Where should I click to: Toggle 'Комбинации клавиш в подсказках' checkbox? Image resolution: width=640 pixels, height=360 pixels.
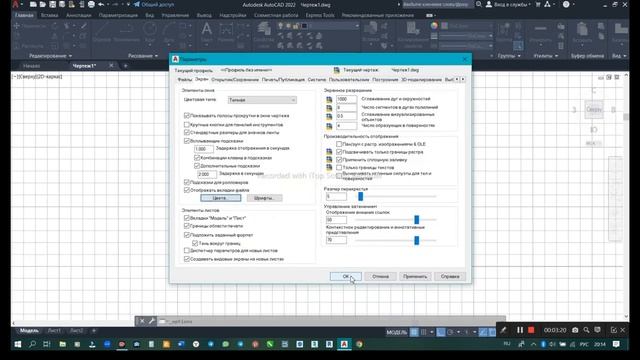(197, 158)
